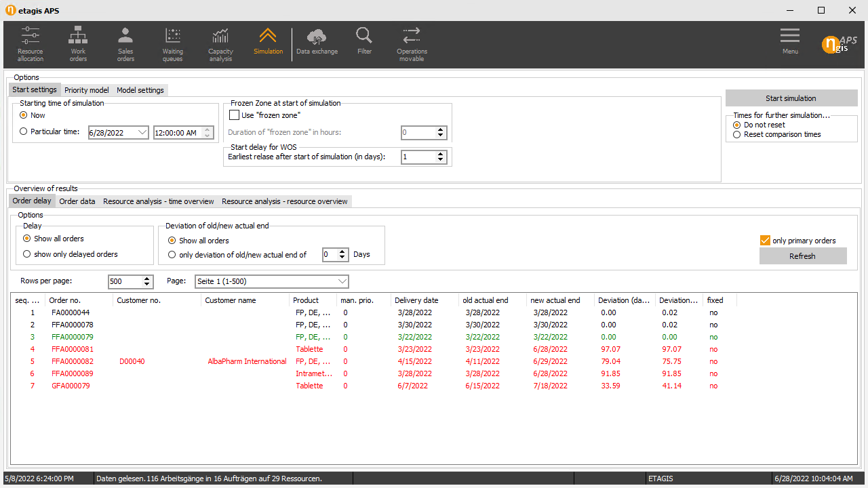This screenshot has width=868, height=488.
Task: Open the Resource allocation view
Action: coord(31,45)
